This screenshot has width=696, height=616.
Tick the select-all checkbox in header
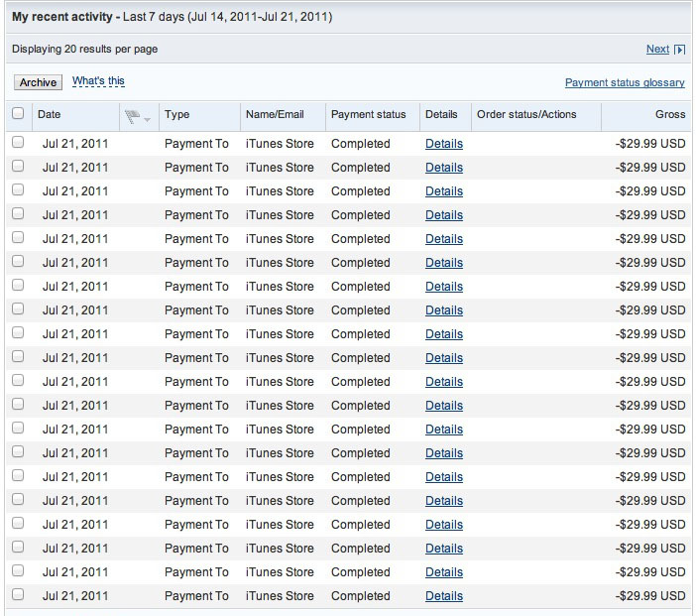coord(18,113)
